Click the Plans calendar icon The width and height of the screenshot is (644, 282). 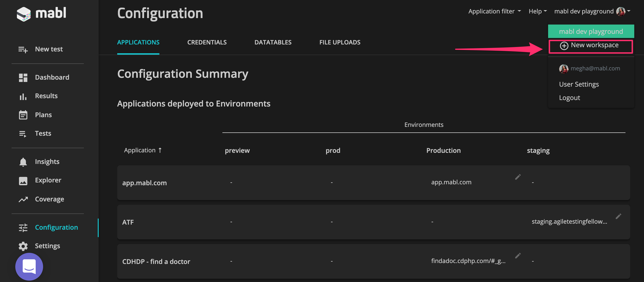click(x=23, y=115)
